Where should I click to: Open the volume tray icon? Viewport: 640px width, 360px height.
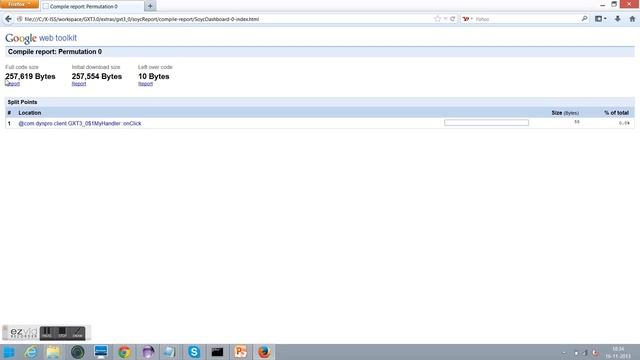coord(595,353)
